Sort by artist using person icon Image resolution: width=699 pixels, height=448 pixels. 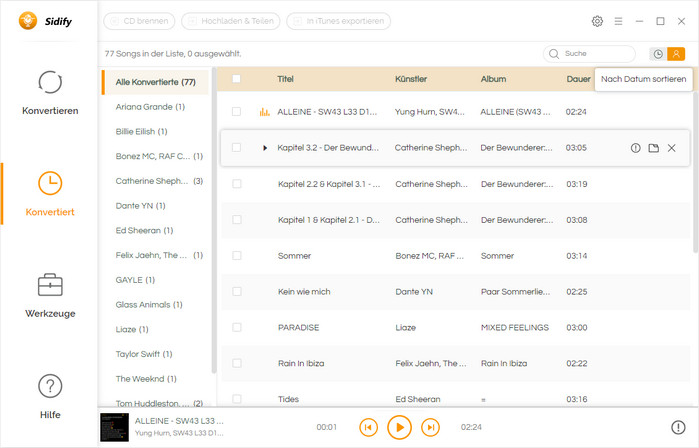[676, 54]
